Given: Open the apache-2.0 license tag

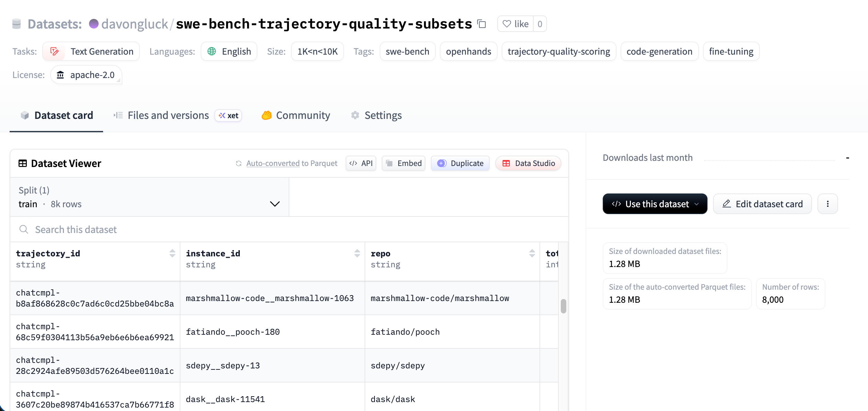Looking at the screenshot, I should tap(86, 75).
